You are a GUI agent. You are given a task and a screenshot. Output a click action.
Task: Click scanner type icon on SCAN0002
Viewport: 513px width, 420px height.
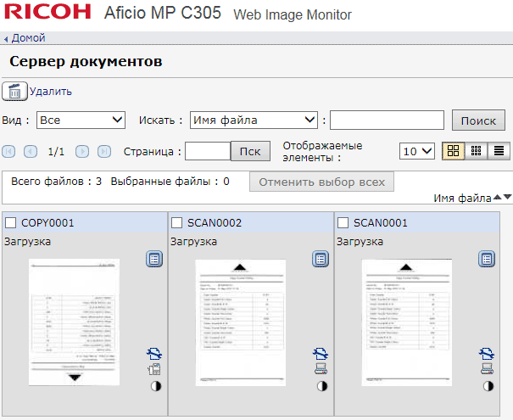pos(321,369)
